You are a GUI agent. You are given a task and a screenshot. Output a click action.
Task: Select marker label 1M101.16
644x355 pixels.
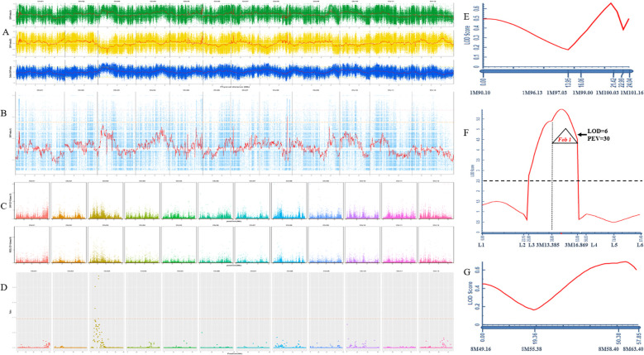(632, 93)
